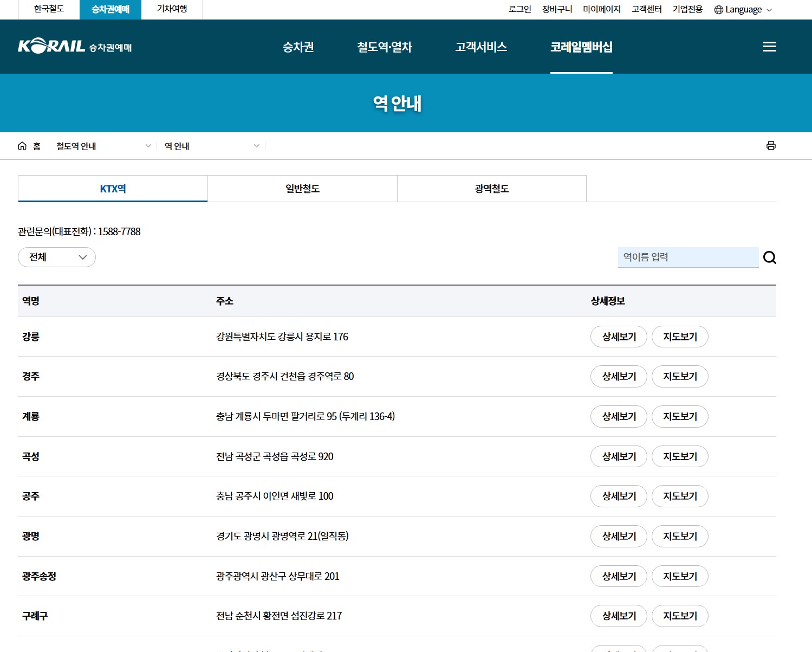Viewport: 812px width, 652px height.
Task: Switch to the 광역철도 tab
Action: click(x=491, y=188)
